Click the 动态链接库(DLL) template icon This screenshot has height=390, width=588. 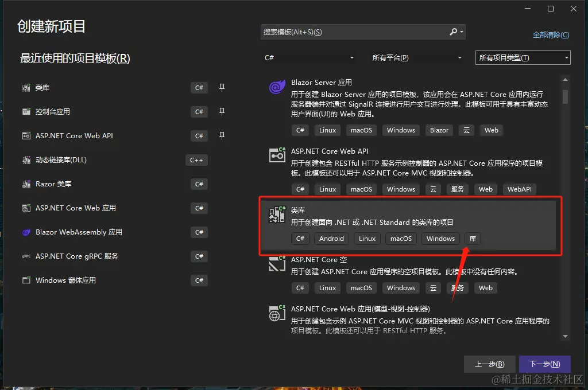26,159
